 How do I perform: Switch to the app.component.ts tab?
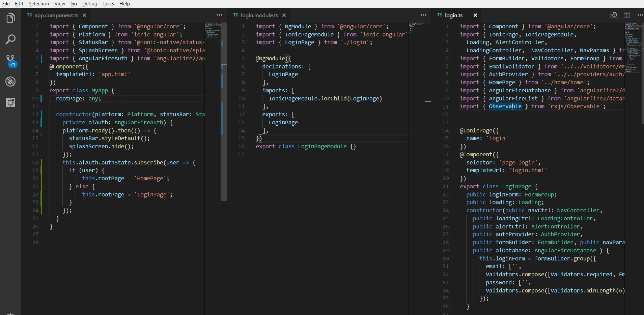tap(56, 15)
